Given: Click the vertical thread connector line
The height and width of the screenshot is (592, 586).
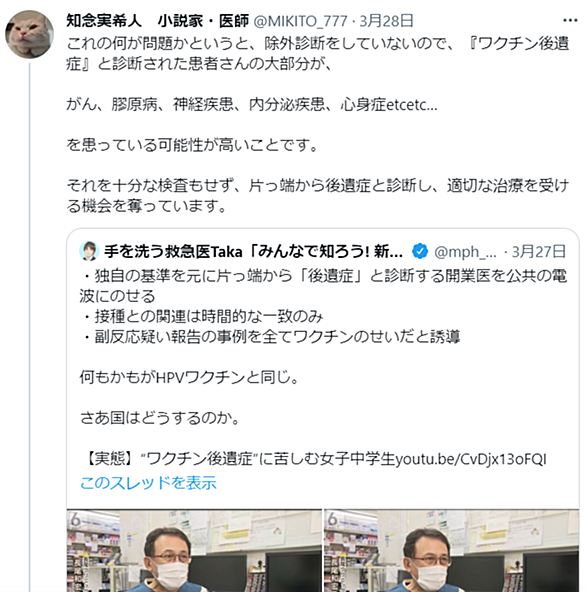Looking at the screenshot, I should (x=29, y=327).
